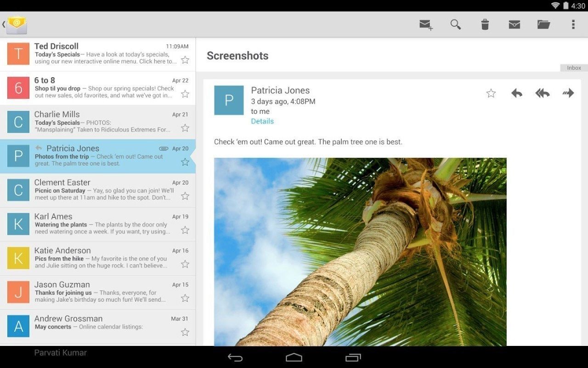Forward the opened message
Viewport: 588px width, 368px height.
[x=568, y=93]
